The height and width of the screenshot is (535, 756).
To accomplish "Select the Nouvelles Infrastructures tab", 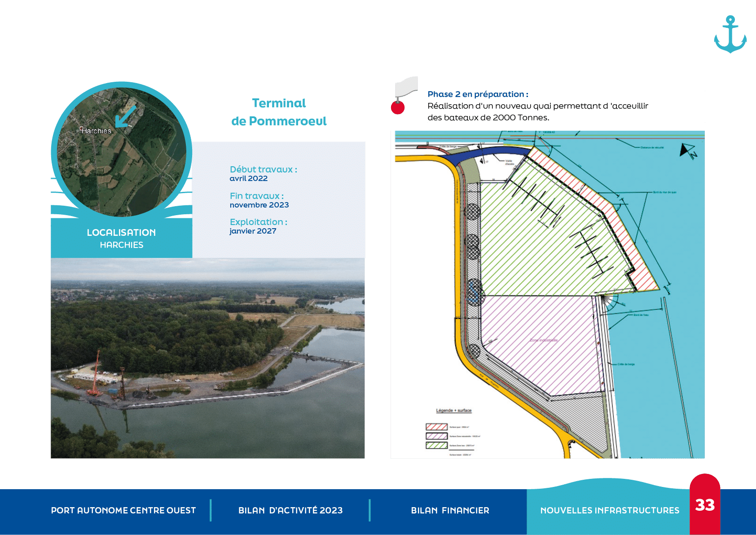I will click(x=610, y=510).
